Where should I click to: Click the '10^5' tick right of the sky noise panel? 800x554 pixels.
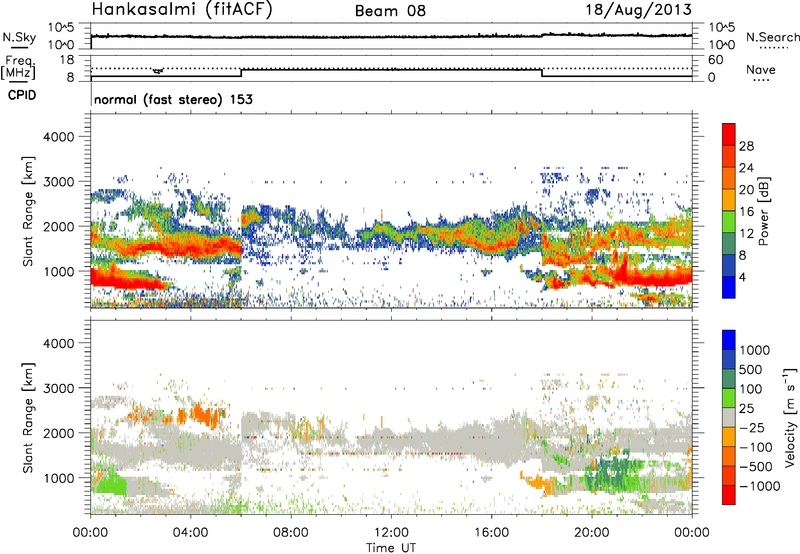pos(721,28)
